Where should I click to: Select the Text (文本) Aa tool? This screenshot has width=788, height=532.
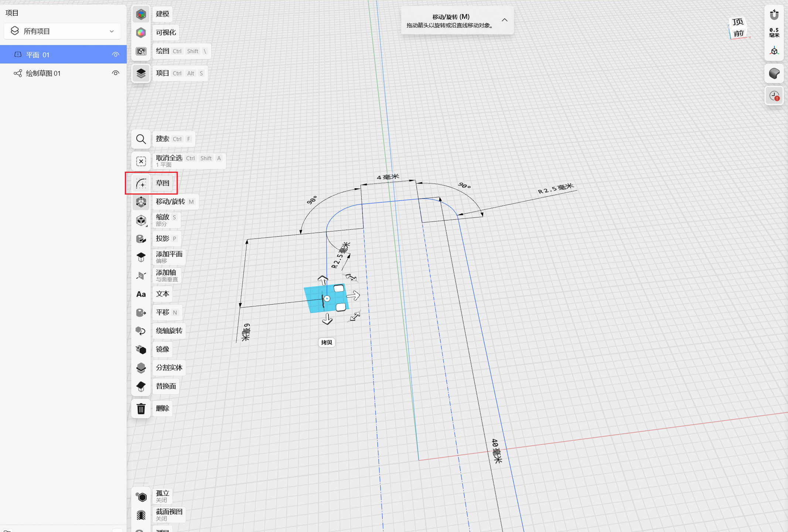pyautogui.click(x=141, y=294)
